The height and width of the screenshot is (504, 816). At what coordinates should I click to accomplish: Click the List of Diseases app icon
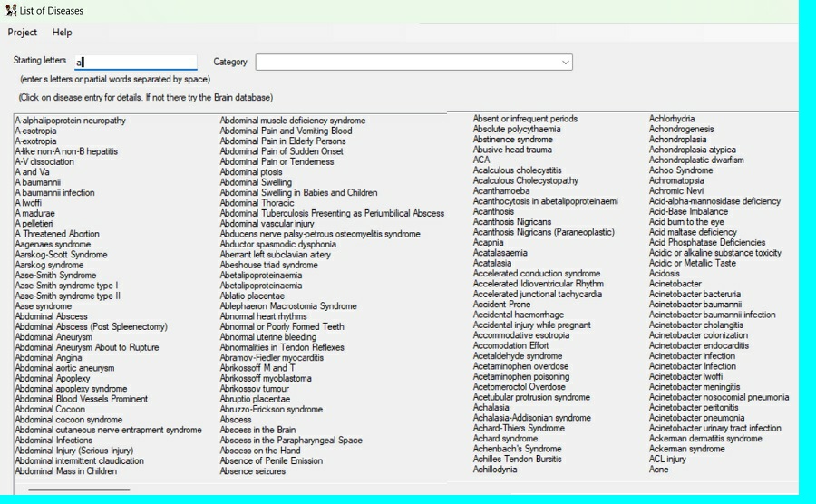(x=10, y=10)
